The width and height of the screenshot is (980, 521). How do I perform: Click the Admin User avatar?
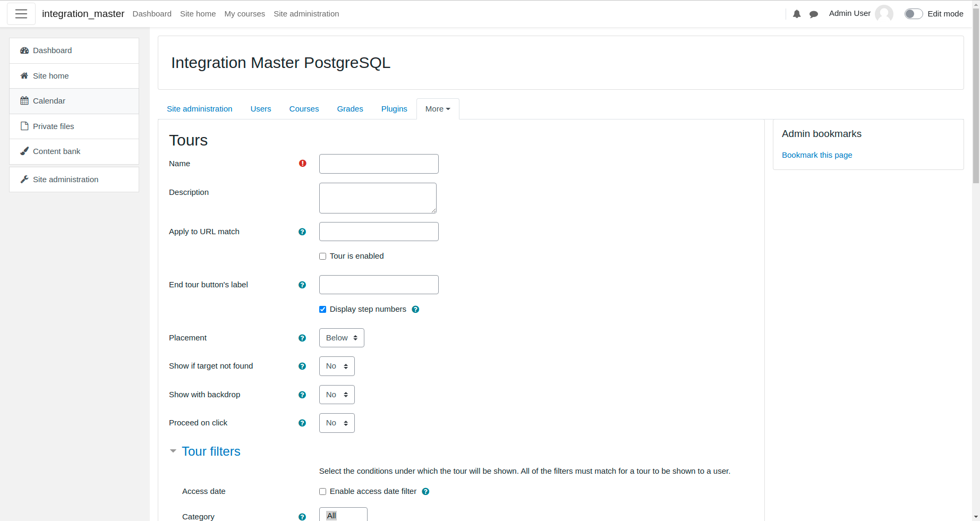[884, 14]
